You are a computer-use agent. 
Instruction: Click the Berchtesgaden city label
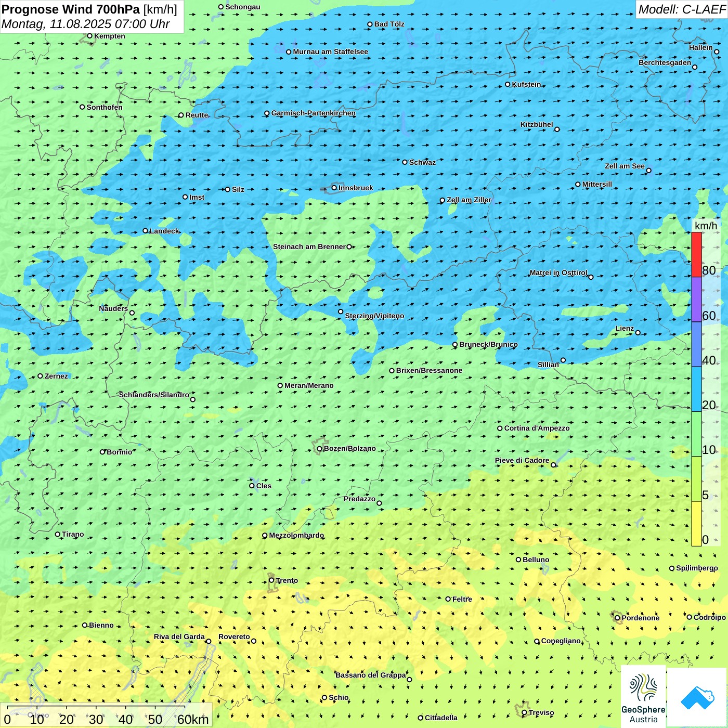665,62
